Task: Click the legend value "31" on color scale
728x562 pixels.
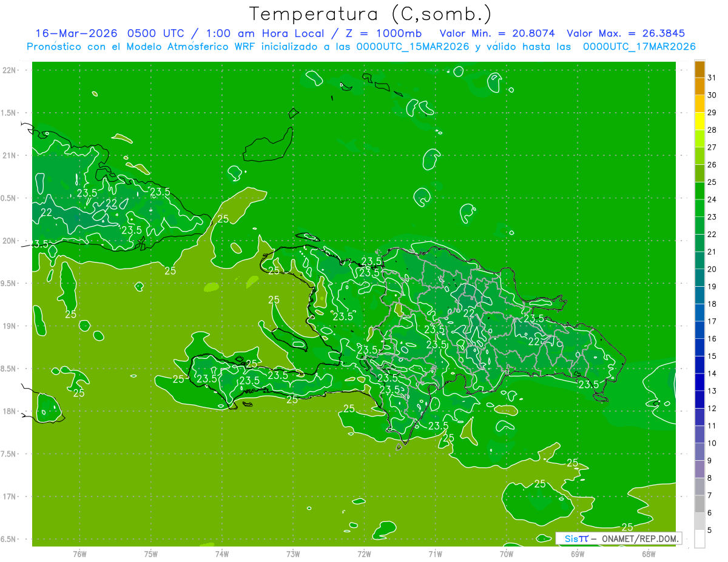Action: pos(712,78)
